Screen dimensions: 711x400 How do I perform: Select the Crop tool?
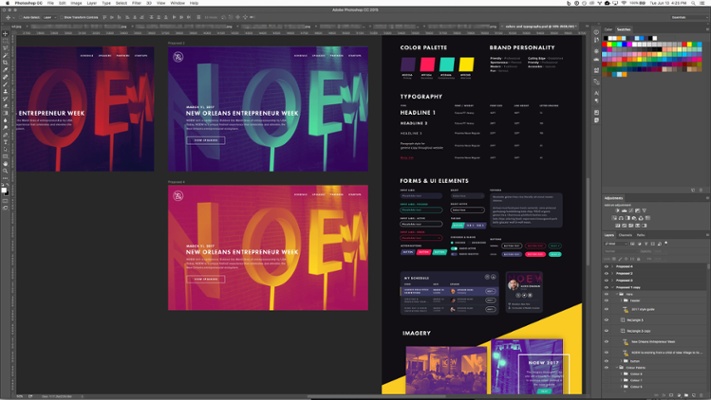[x=5, y=63]
